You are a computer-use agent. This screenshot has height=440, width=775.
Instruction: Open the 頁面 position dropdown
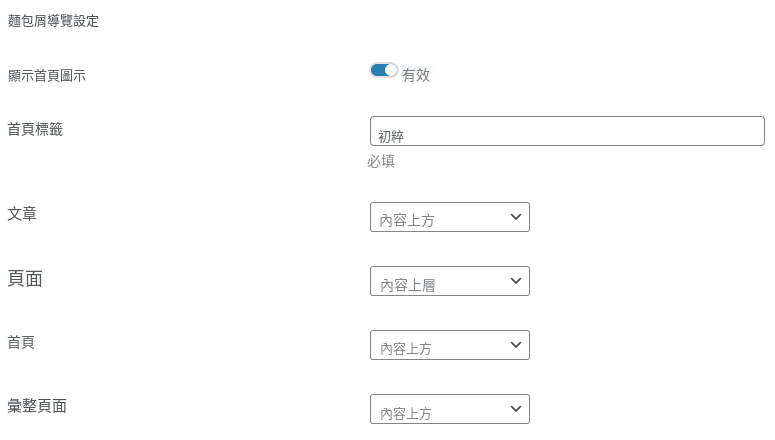tap(450, 281)
